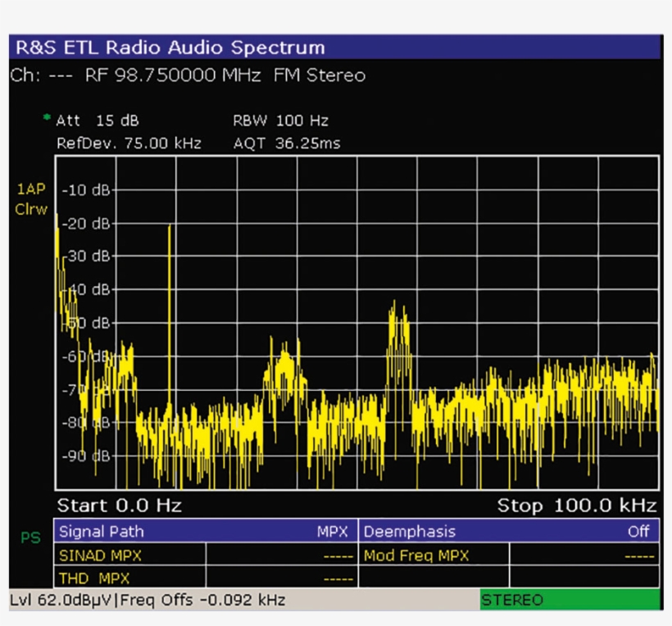Open the Mod Freq MPX selector
The height and width of the screenshot is (626, 672).
[414, 555]
